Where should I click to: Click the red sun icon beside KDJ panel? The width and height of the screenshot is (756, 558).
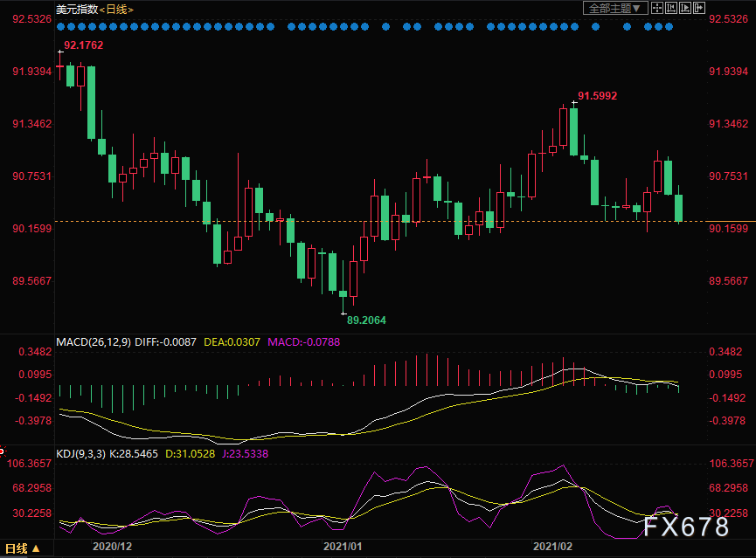point(2,451)
